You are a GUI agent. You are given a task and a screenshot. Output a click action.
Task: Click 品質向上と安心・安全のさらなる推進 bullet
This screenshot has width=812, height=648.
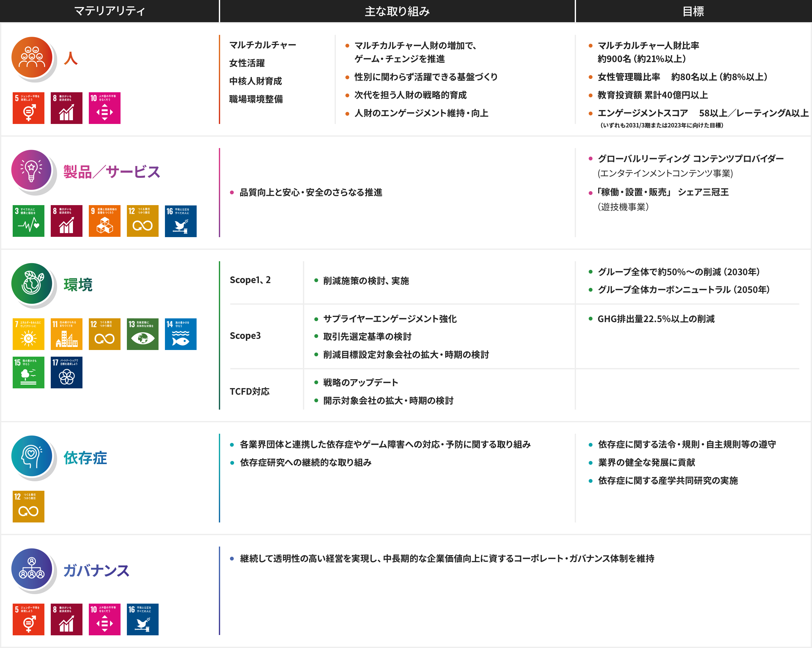(311, 192)
